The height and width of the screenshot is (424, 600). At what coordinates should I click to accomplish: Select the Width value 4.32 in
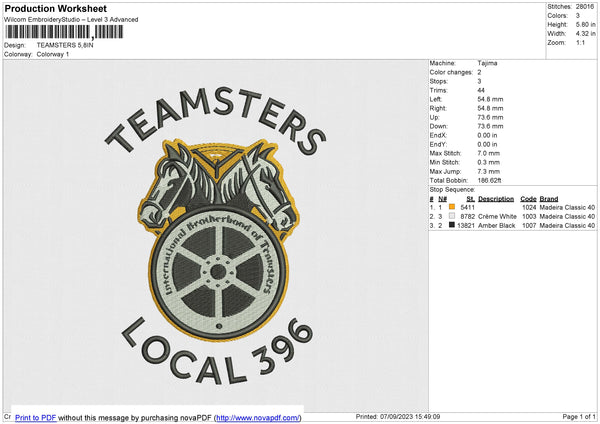[585, 34]
